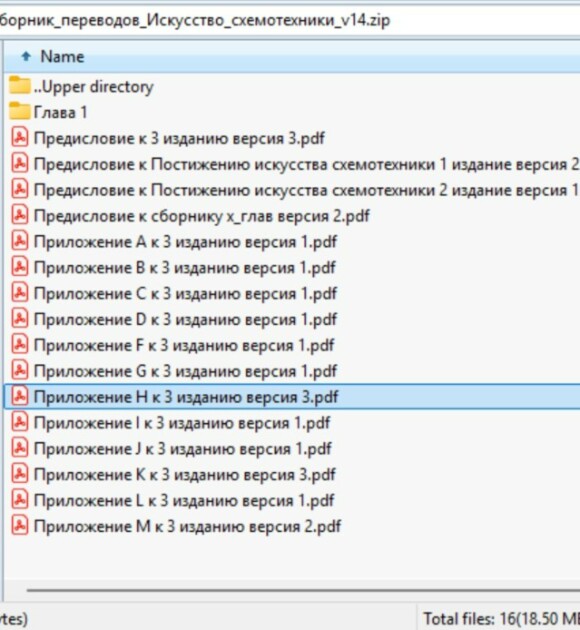The height and width of the screenshot is (630, 580).
Task: Open the Upper directory folder icon
Action: (x=20, y=86)
